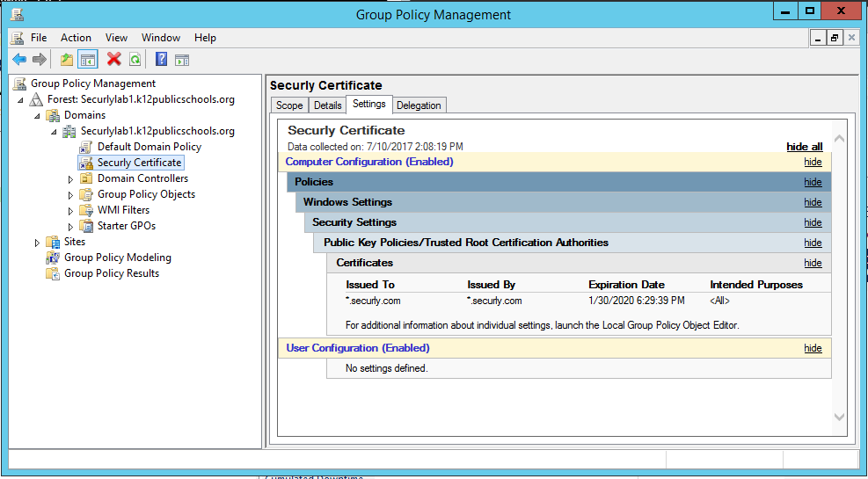Toggle the Show/Hide Action Pane icon

pyautogui.click(x=182, y=60)
